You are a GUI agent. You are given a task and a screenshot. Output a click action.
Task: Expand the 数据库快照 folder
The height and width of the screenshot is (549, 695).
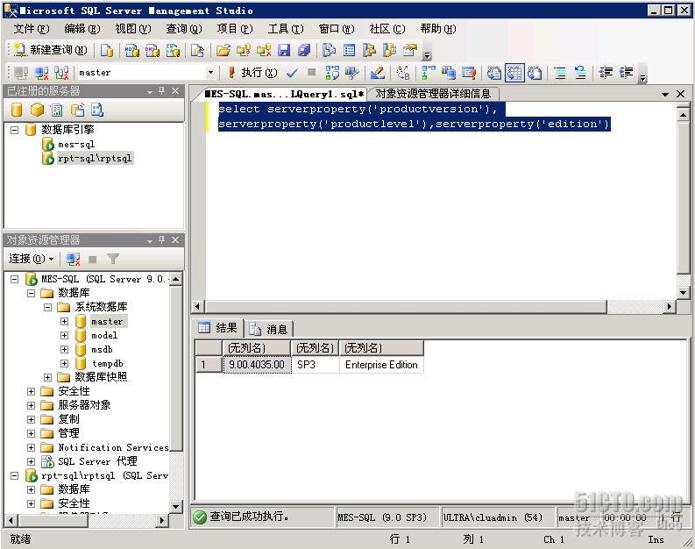[48, 378]
